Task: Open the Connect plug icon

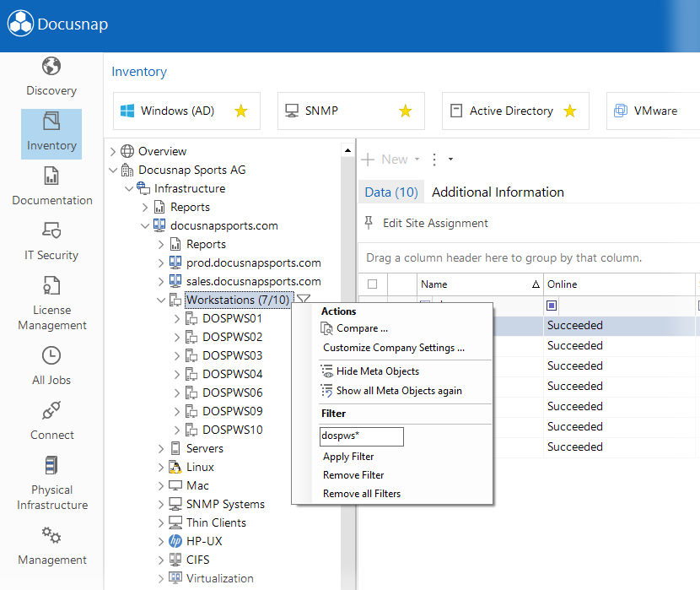Action: point(51,411)
